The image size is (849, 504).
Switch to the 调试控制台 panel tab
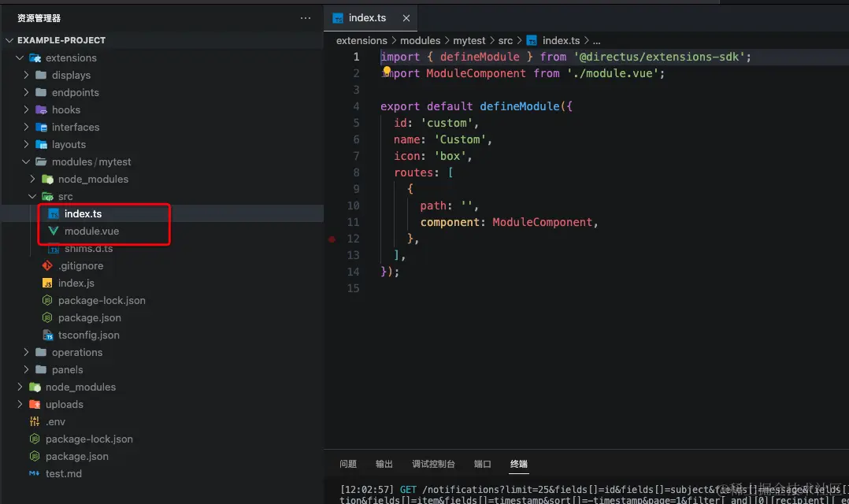(x=433, y=464)
